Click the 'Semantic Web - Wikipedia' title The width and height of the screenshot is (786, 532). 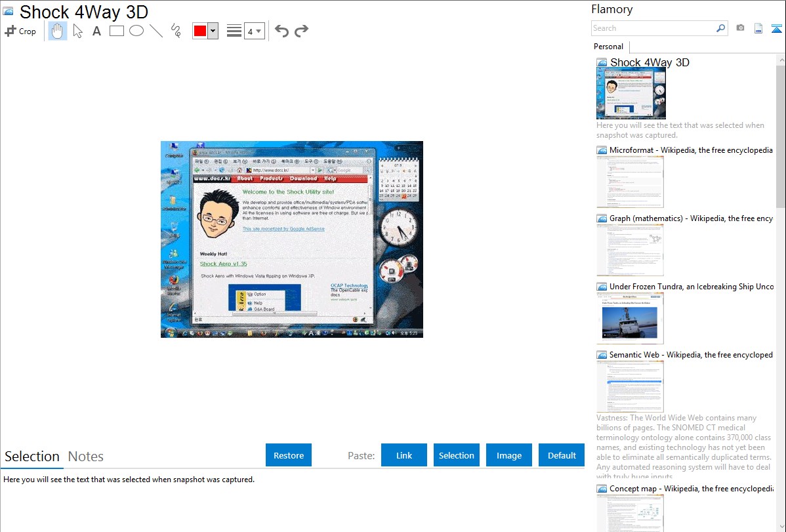click(691, 354)
